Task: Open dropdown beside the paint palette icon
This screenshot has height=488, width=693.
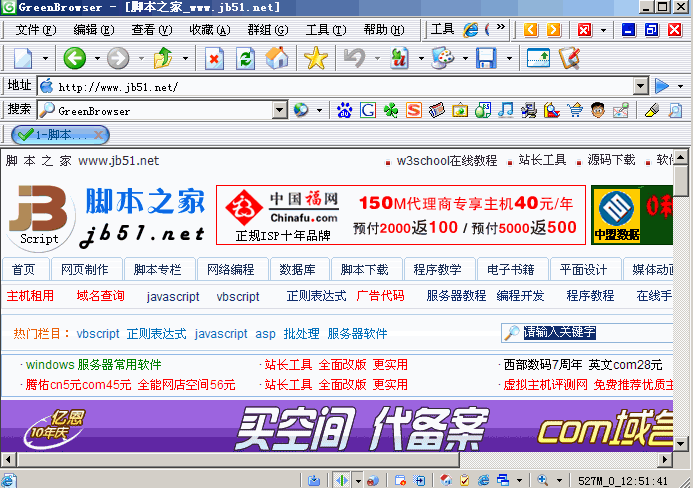Action: tap(465, 58)
